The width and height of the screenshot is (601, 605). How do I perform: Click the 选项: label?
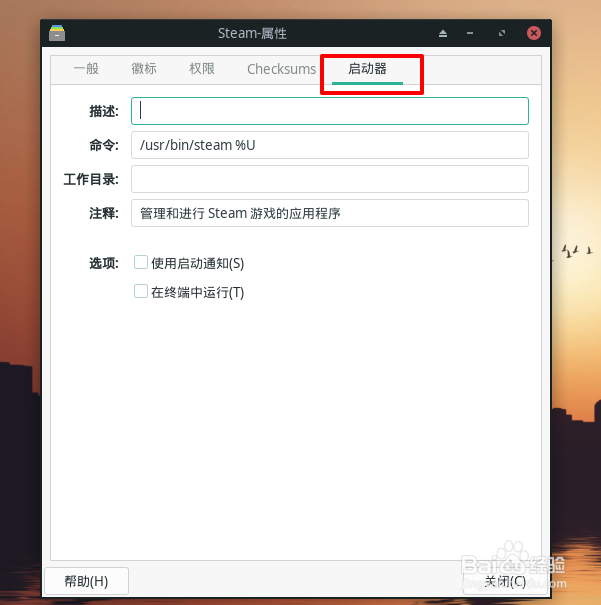[104, 264]
